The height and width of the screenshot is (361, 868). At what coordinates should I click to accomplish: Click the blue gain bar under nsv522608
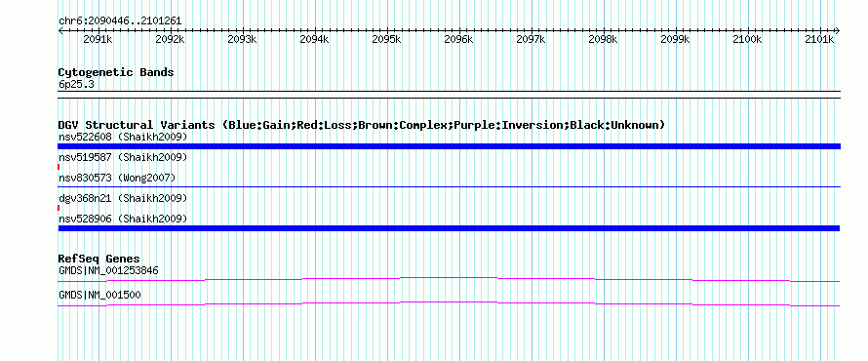(x=449, y=146)
